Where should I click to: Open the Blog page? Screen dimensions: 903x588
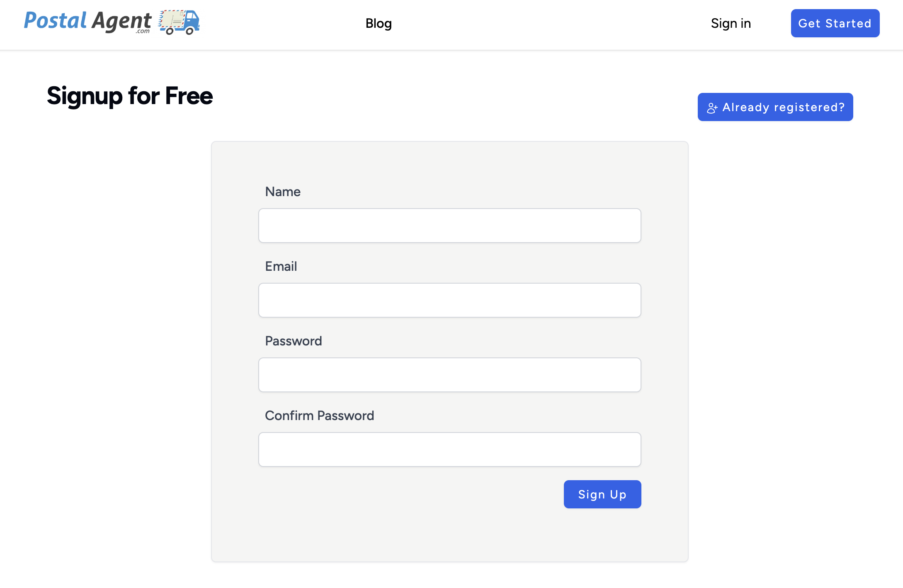(378, 24)
